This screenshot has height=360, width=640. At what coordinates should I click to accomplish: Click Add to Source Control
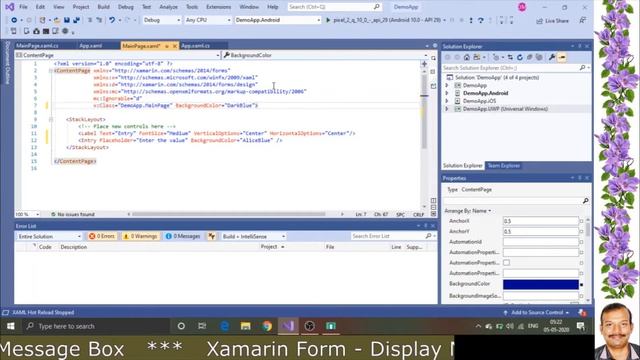536,313
